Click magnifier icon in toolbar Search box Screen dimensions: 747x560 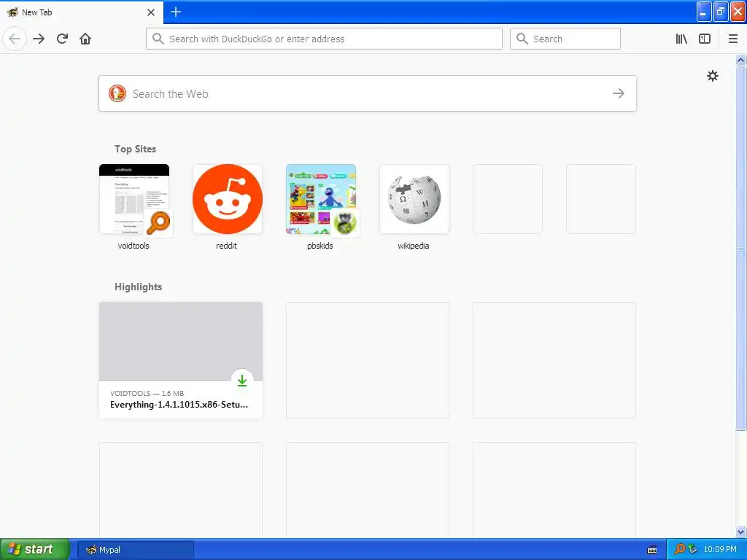click(522, 39)
